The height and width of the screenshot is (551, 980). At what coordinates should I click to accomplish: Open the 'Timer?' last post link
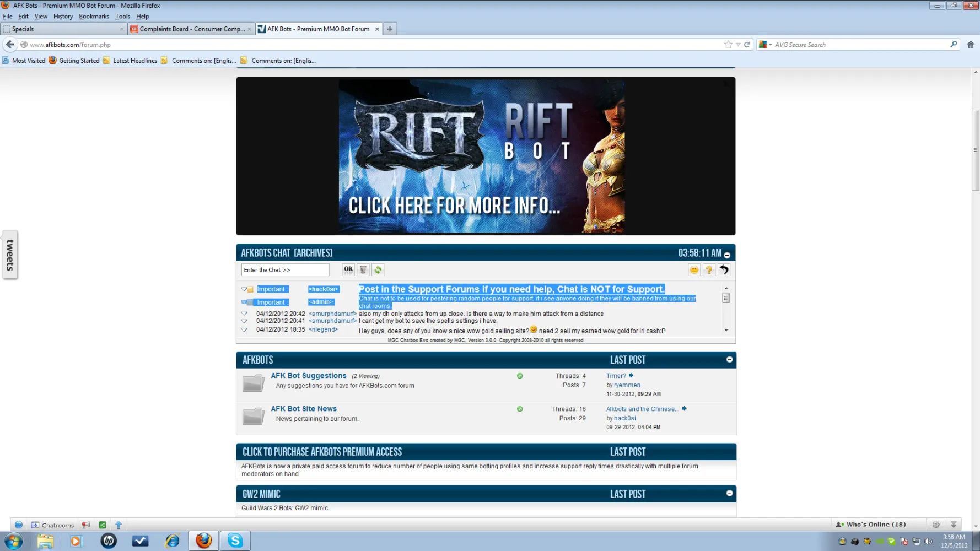616,376
